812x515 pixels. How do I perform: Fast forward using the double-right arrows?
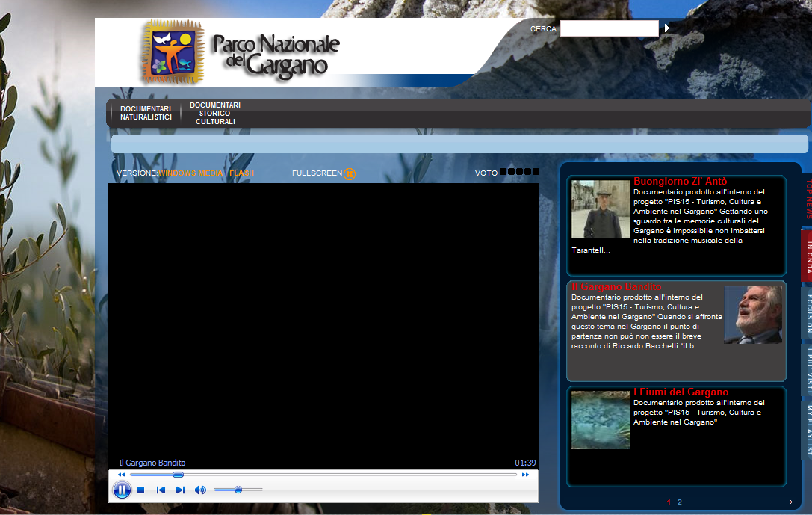pyautogui.click(x=526, y=475)
